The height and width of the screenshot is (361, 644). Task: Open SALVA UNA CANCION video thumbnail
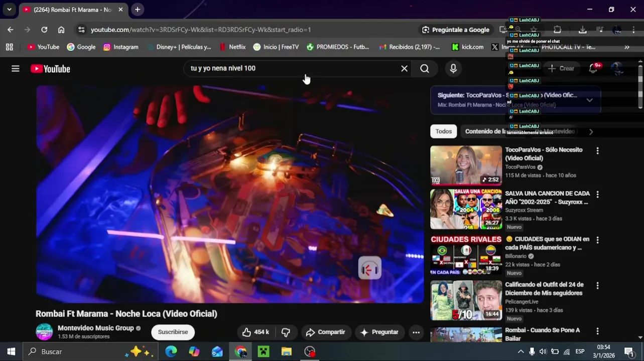[466, 209]
